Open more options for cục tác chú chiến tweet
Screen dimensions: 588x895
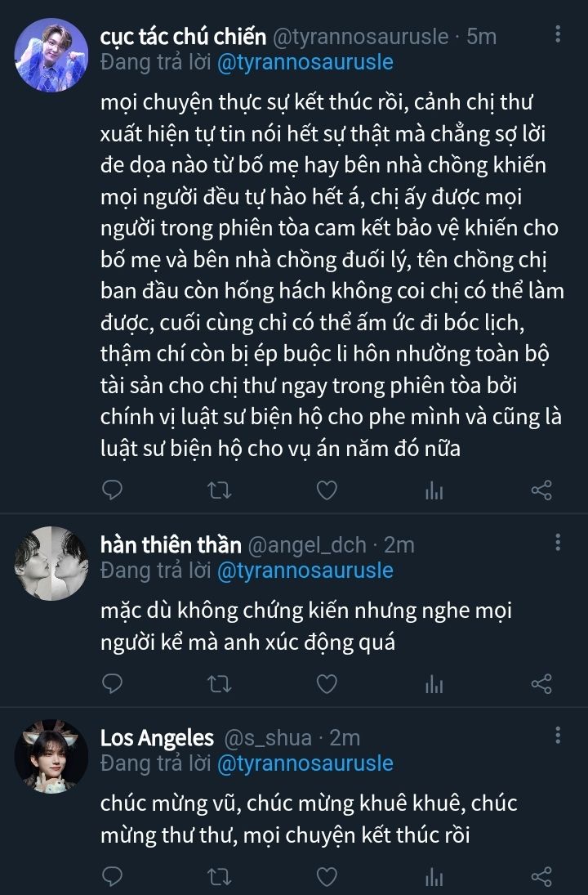(x=558, y=34)
